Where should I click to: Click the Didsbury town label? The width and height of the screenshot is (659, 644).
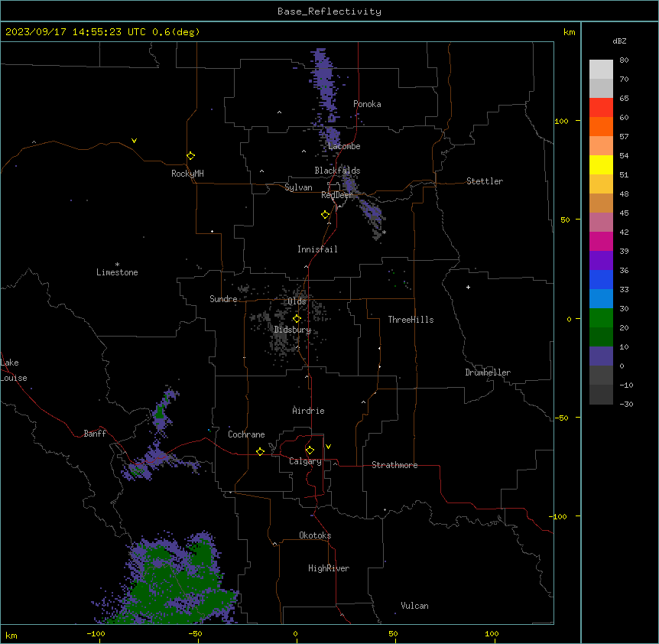(x=293, y=330)
